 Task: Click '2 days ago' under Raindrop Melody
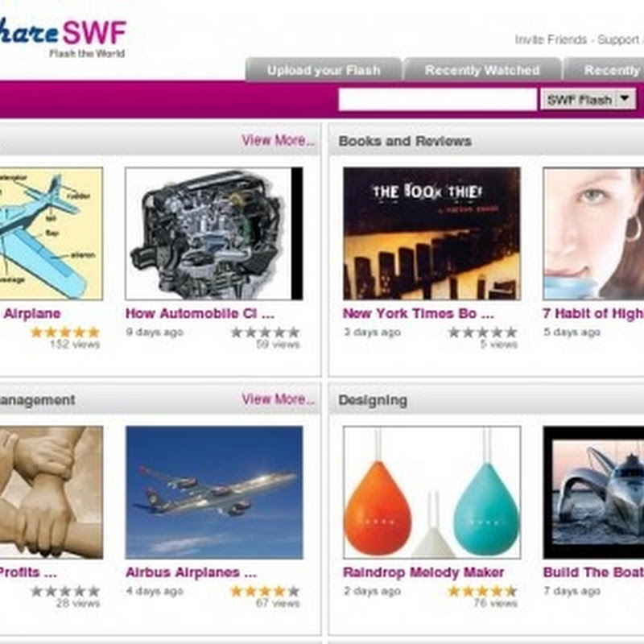pos(372,592)
